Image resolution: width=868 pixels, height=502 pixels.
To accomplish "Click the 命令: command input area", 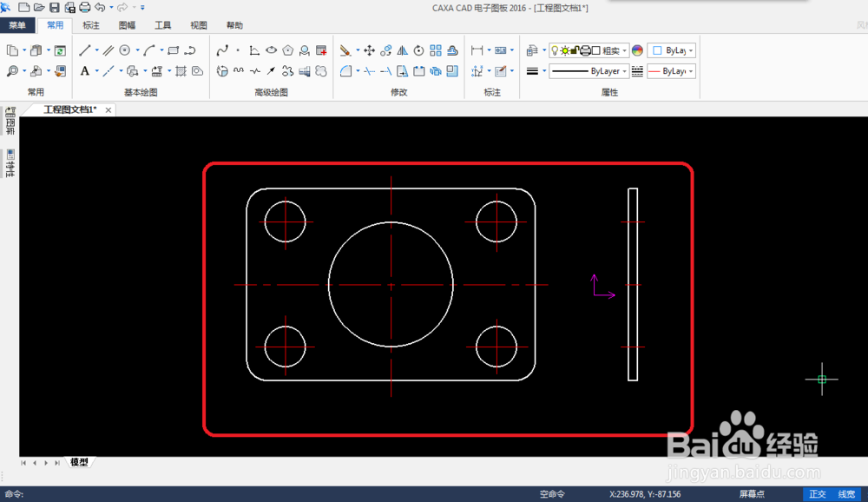I will pyautogui.click(x=266, y=493).
